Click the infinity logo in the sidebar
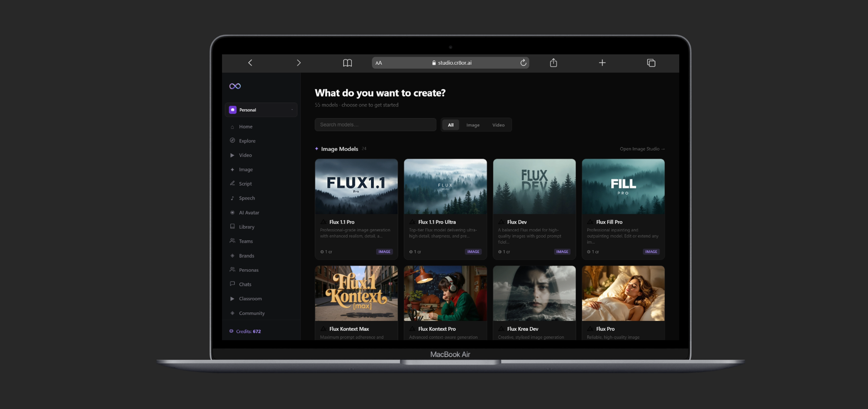868x409 pixels. (x=235, y=86)
